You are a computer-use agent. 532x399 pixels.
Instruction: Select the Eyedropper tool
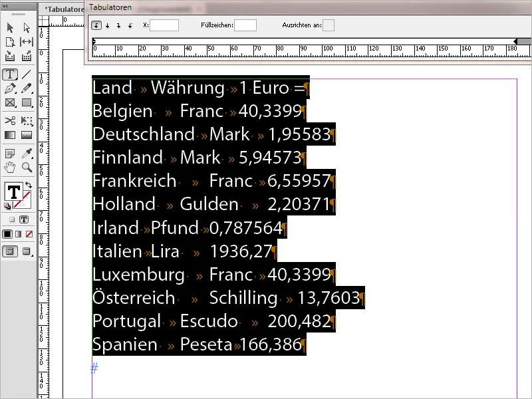pyautogui.click(x=25, y=153)
